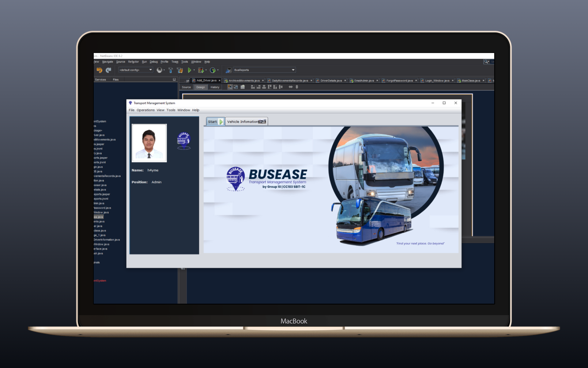Open the BusReports combo box
This screenshot has height=368, width=588.
pyautogui.click(x=264, y=70)
